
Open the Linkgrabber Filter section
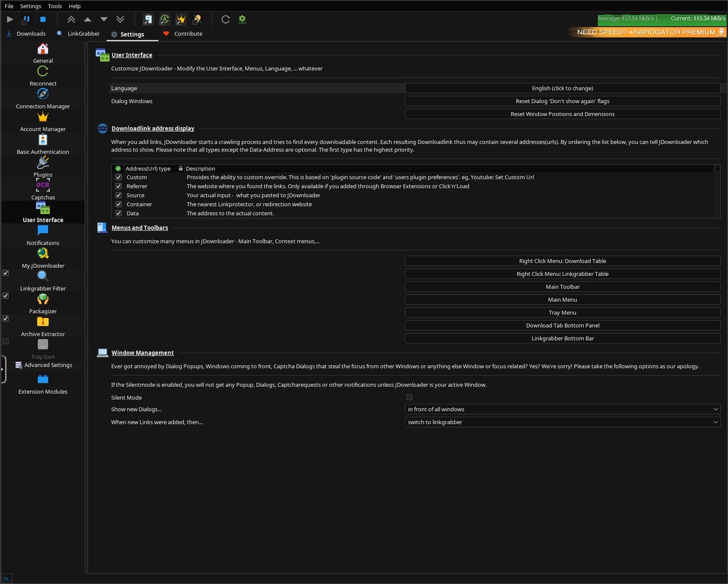[43, 281]
